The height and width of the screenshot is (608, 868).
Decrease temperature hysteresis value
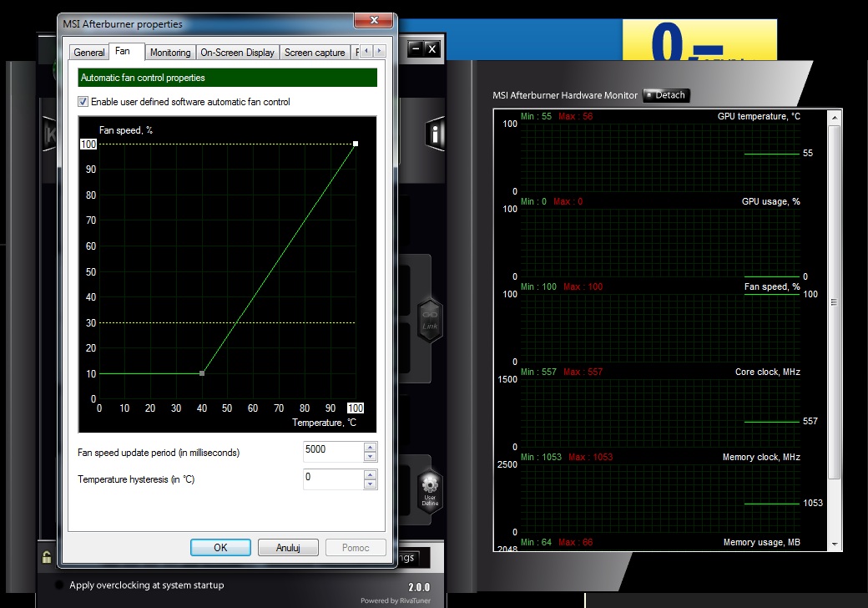(371, 484)
